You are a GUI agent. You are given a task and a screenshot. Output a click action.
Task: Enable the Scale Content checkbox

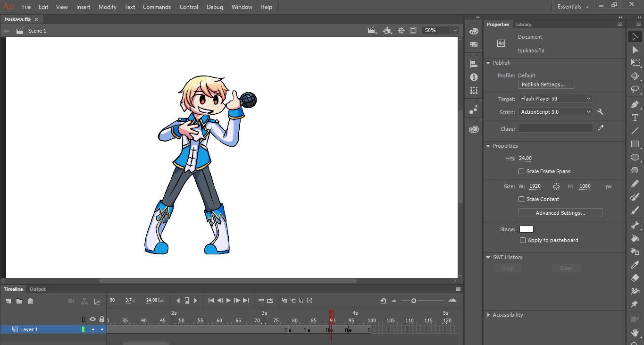click(x=521, y=199)
